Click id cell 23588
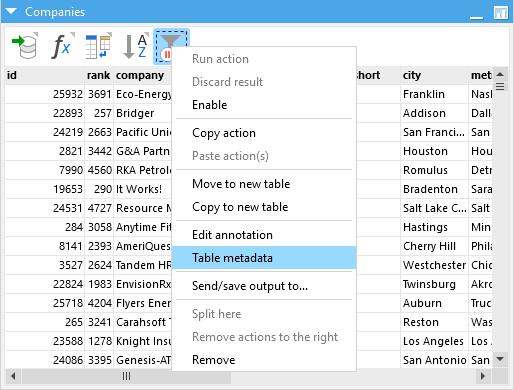Image resolution: width=514 pixels, height=390 pixels. (44, 341)
